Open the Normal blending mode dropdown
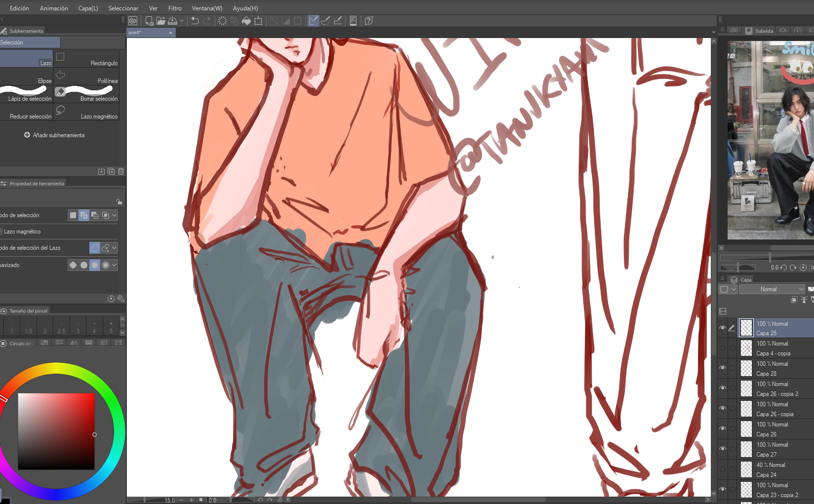Screen dimensions: 814x504 coord(772,289)
